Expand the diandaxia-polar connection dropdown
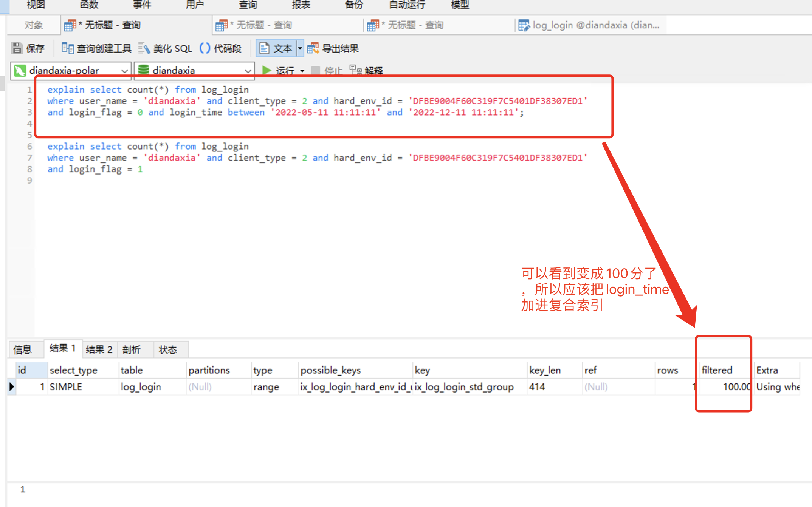The height and width of the screenshot is (507, 812). click(124, 71)
